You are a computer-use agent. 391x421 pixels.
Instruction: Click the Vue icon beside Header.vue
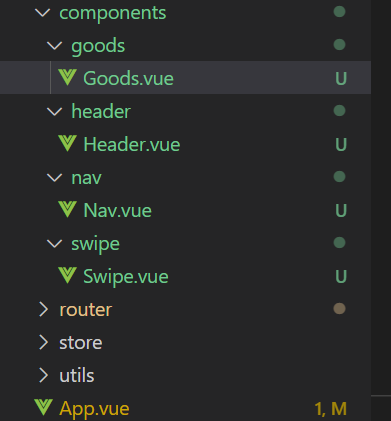[68, 143]
